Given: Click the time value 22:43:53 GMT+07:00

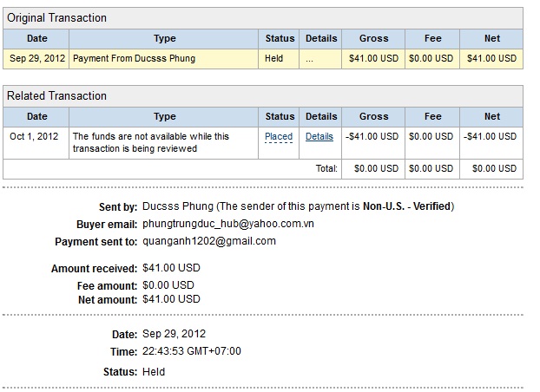Looking at the screenshot, I should 191,351.
